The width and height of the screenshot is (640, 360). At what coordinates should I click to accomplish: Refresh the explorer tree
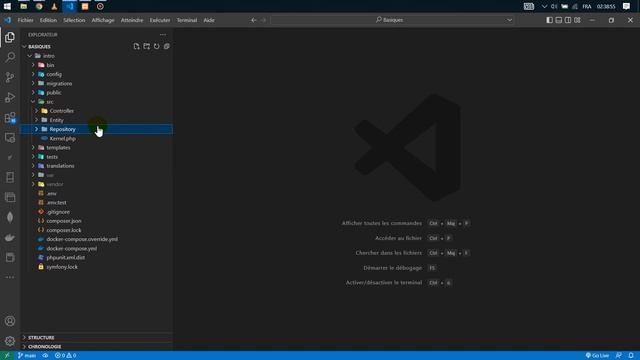pos(157,47)
